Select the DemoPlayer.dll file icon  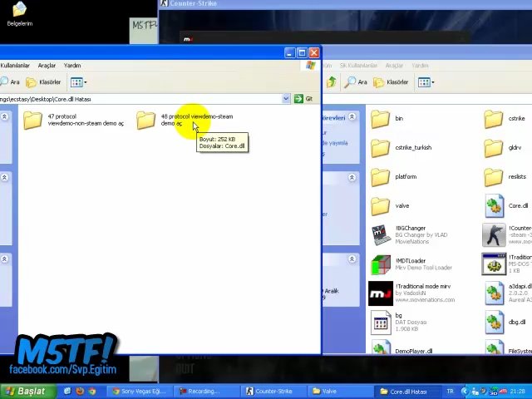click(x=381, y=347)
